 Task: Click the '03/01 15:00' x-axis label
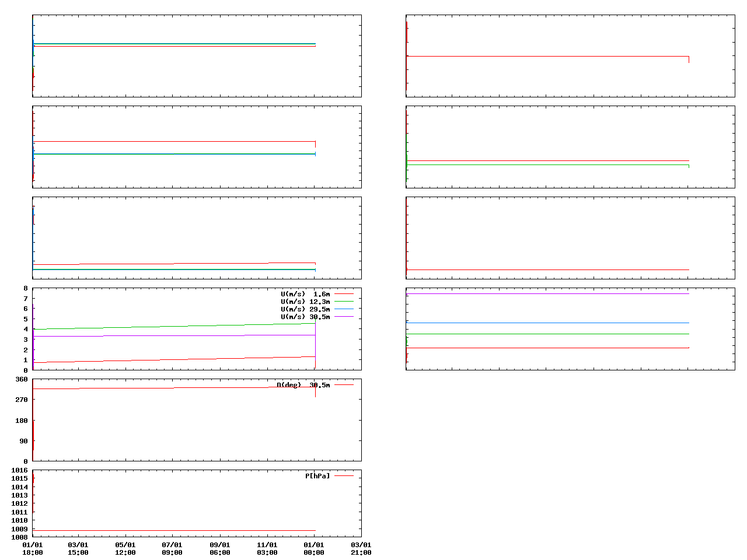pos(78,549)
